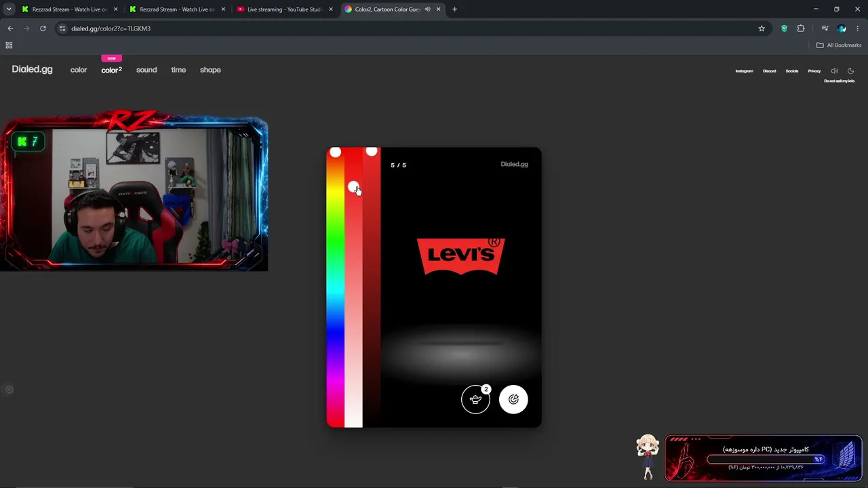This screenshot has height=488, width=868.
Task: Adjust the rainbow hue slider handle
Action: pos(335,152)
